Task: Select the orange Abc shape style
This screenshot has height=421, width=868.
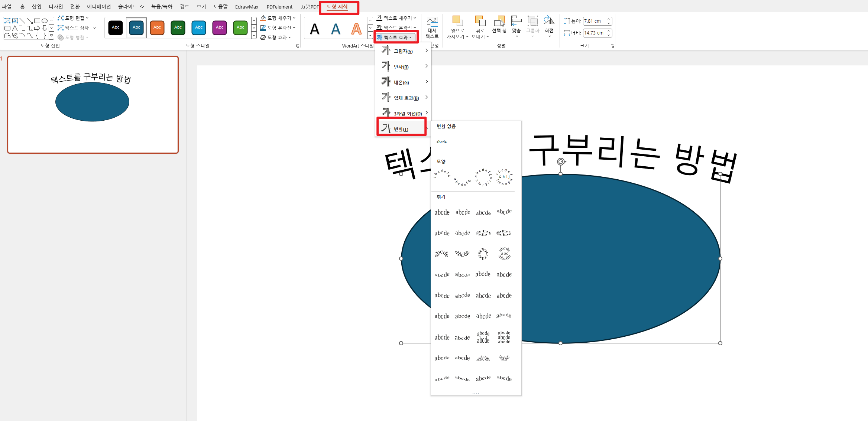Action: (157, 27)
